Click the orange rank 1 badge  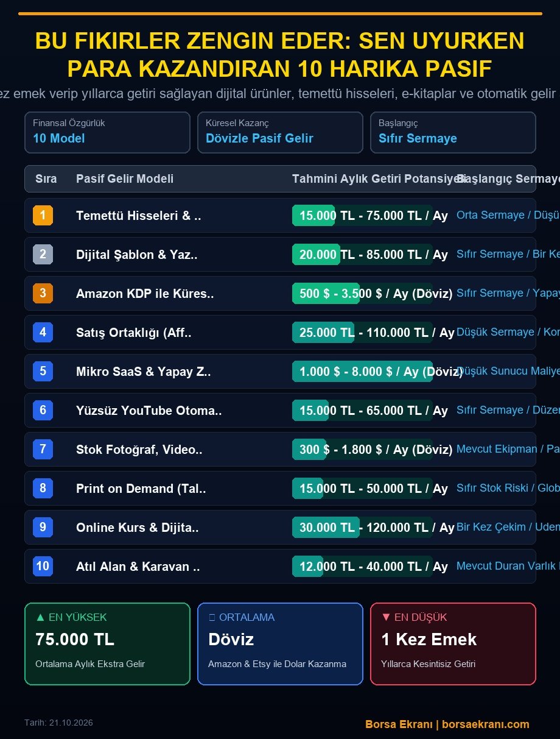click(x=43, y=215)
